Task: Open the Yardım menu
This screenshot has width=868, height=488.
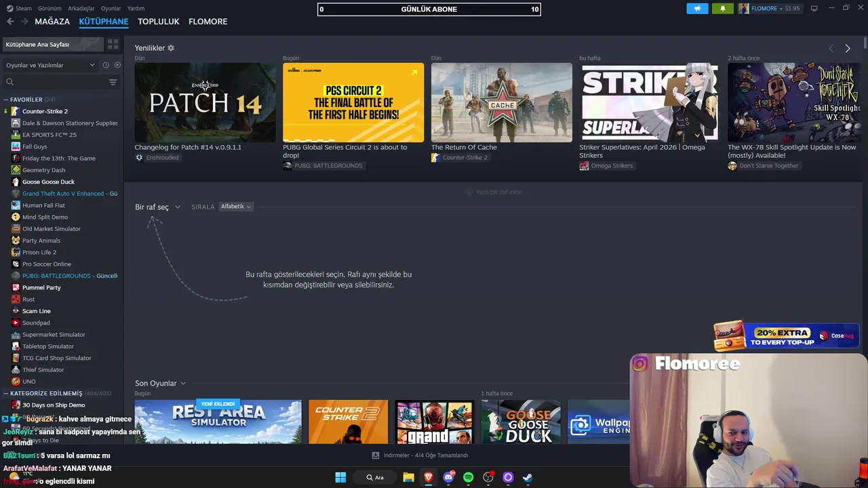Action: coord(136,8)
